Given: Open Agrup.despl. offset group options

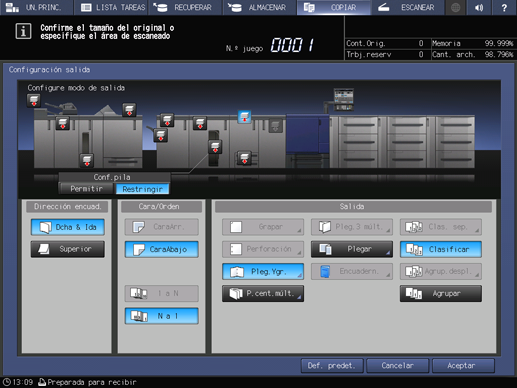Looking at the screenshot, I should click(441, 271).
